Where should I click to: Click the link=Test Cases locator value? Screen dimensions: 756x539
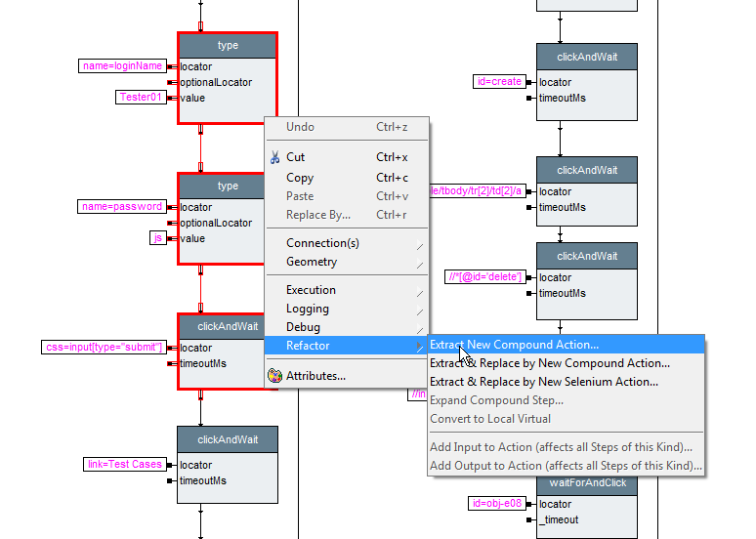123,465
